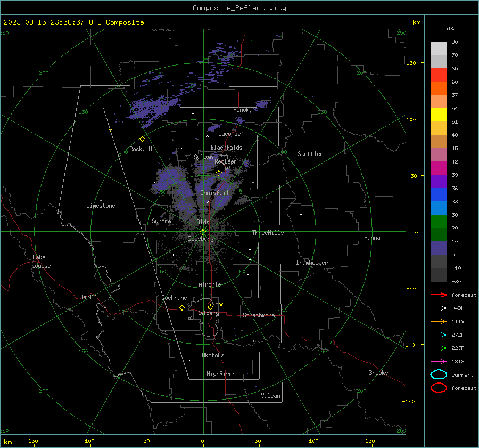Select the white 04DK arrow legend icon
The width and height of the screenshot is (479, 448).
pyautogui.click(x=439, y=308)
